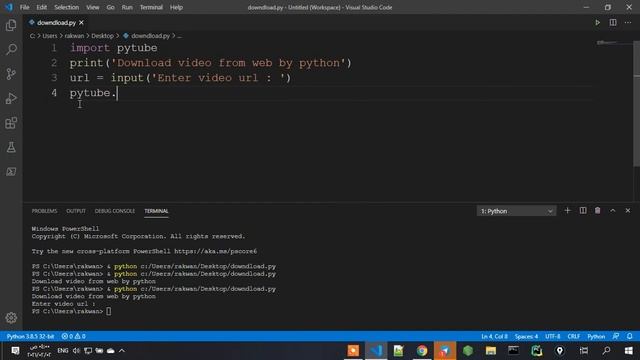The height and width of the screenshot is (360, 640).
Task: Open the Testing flask view
Action: pyautogui.click(x=11, y=147)
